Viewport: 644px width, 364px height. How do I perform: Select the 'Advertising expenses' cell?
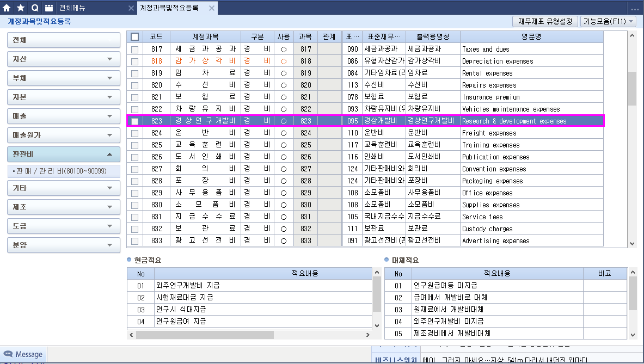coord(531,240)
